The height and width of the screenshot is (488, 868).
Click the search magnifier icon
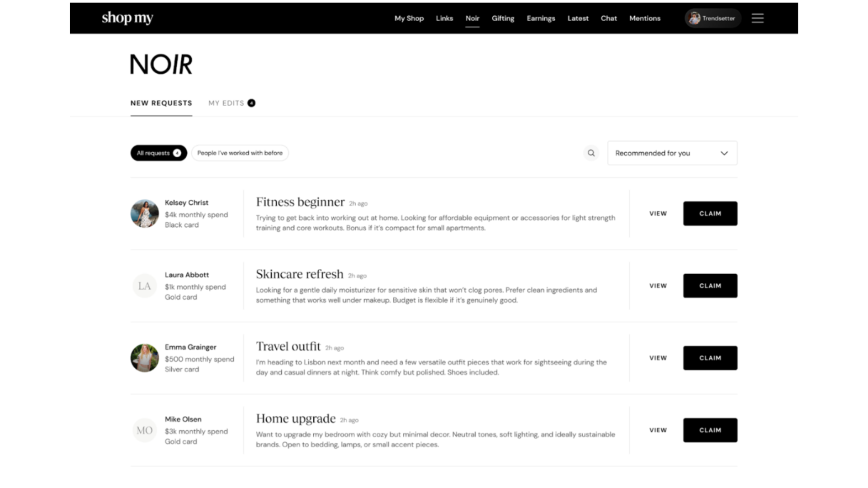pyautogui.click(x=591, y=153)
